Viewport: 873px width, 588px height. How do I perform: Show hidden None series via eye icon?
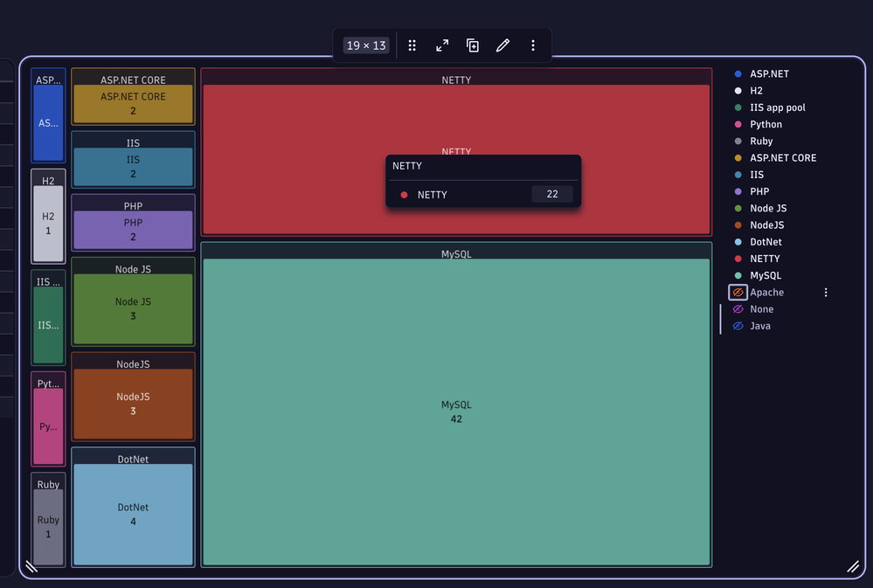click(738, 309)
